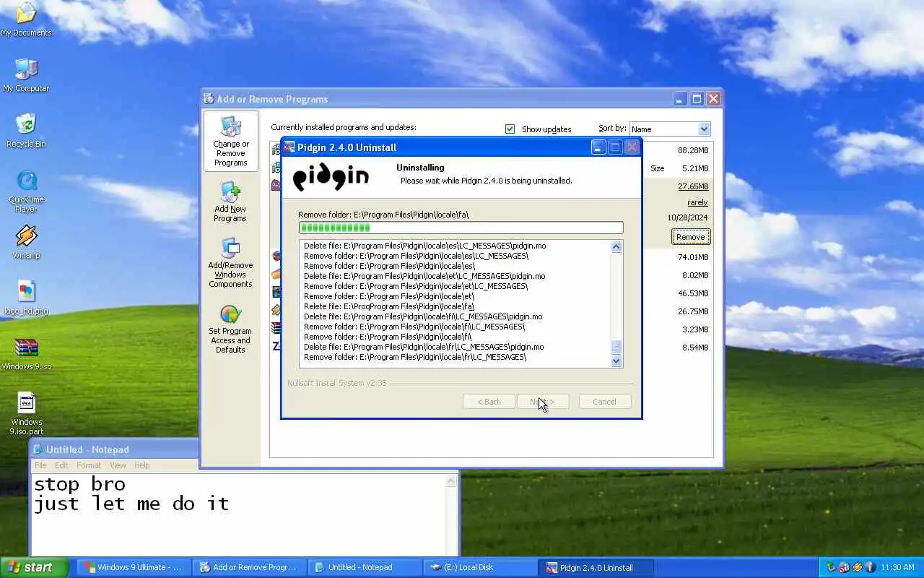Click Safely Remove Hardware tray icon
This screenshot has width=924, height=578.
pos(831,567)
